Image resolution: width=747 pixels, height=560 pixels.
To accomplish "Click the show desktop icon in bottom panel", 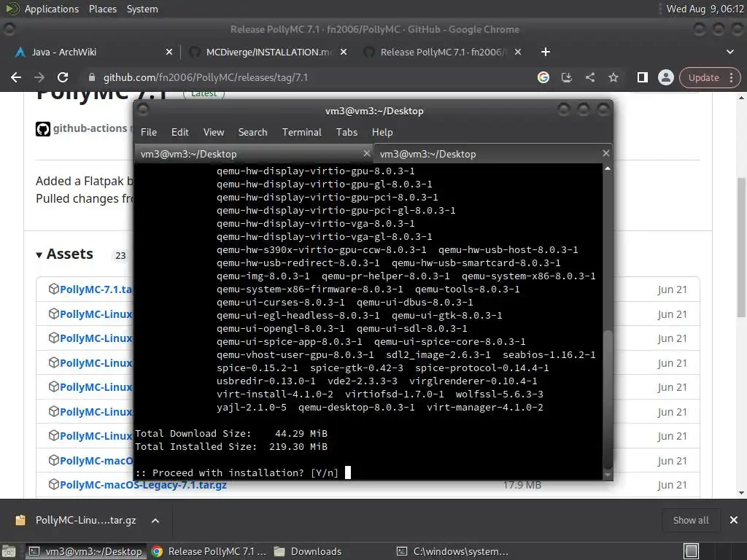I will point(9,551).
